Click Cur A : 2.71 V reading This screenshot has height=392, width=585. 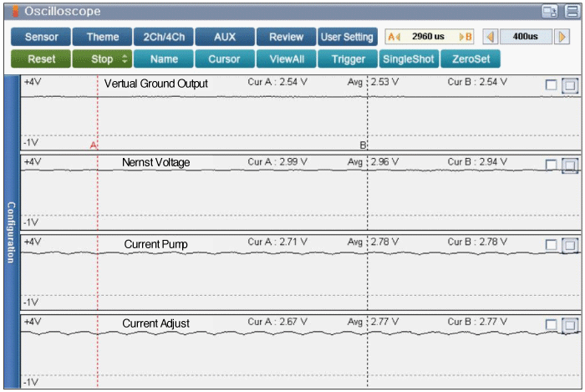(x=277, y=242)
